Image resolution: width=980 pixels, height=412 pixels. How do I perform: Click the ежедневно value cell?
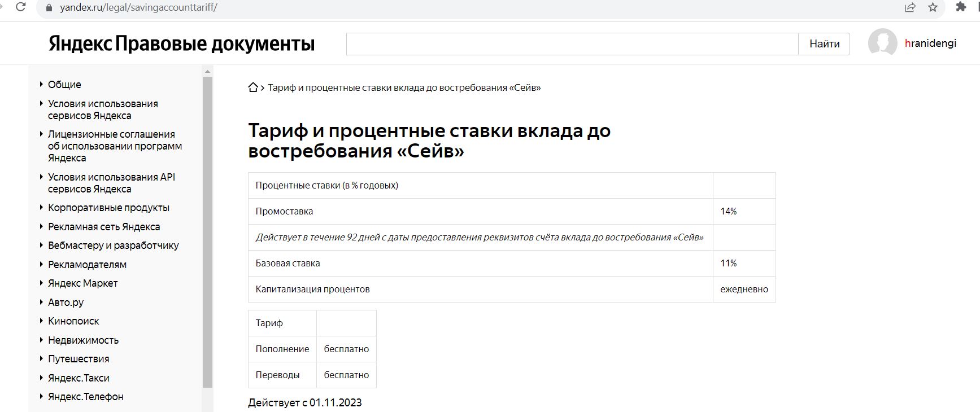click(744, 289)
